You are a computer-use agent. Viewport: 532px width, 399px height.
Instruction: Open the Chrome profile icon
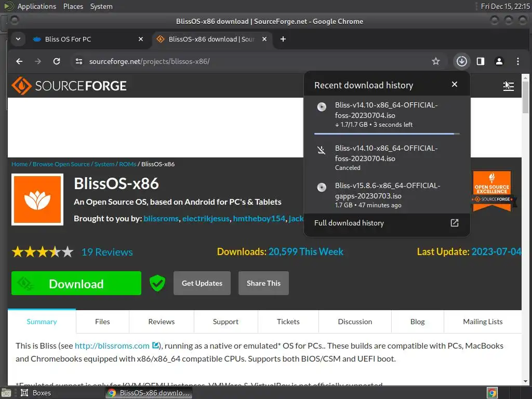[499, 61]
